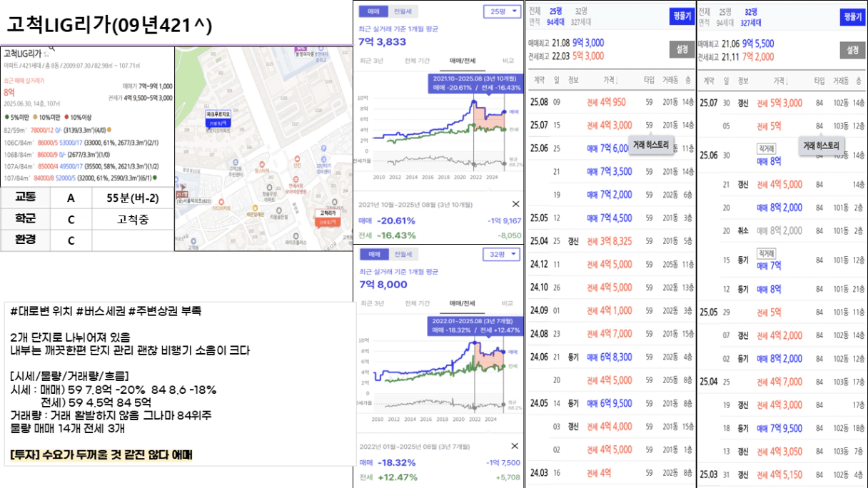Click the 고척중 cell in 학군 row
This screenshot has width=868, height=488.
point(133,219)
